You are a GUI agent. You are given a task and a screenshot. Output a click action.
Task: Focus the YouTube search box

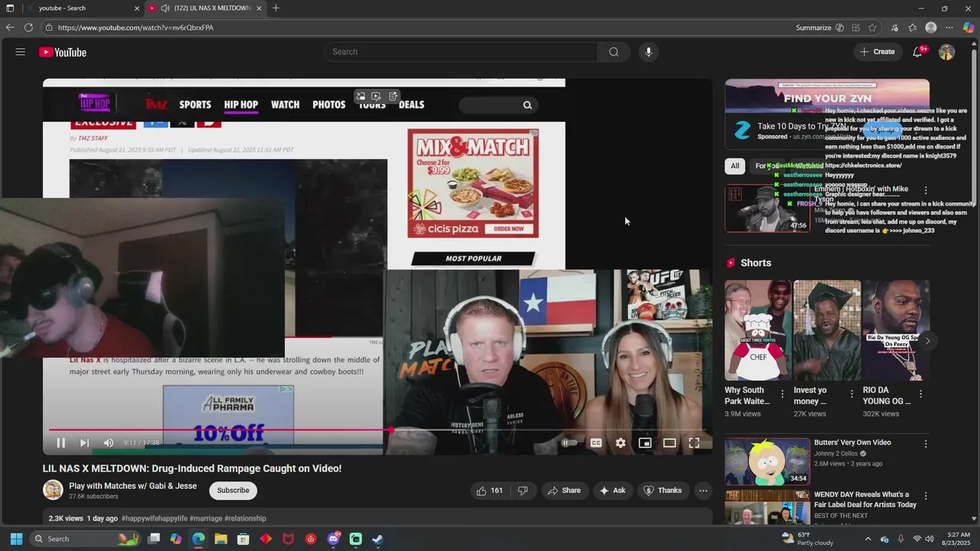[461, 52]
